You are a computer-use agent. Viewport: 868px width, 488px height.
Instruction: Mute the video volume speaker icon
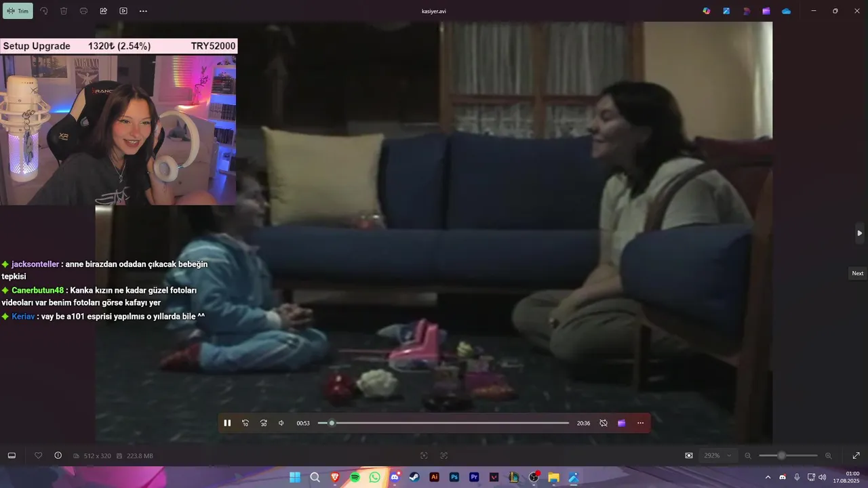[x=281, y=423]
